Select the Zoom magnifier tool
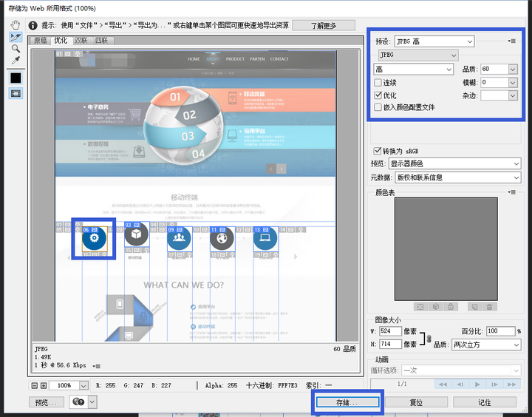Screen dimensions: 532x417 point(16,49)
